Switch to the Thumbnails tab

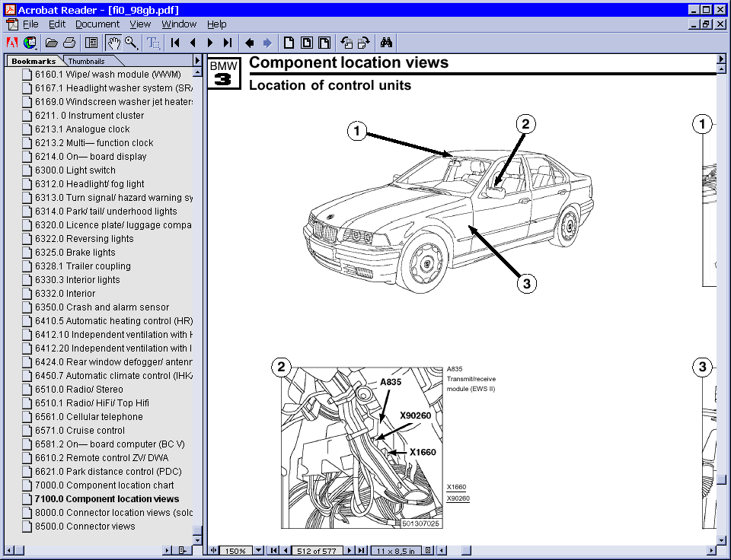[x=85, y=60]
